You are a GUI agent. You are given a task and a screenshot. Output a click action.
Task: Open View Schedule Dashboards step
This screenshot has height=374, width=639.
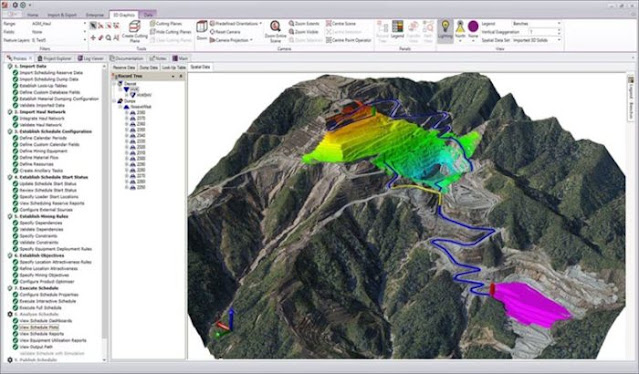click(46, 321)
